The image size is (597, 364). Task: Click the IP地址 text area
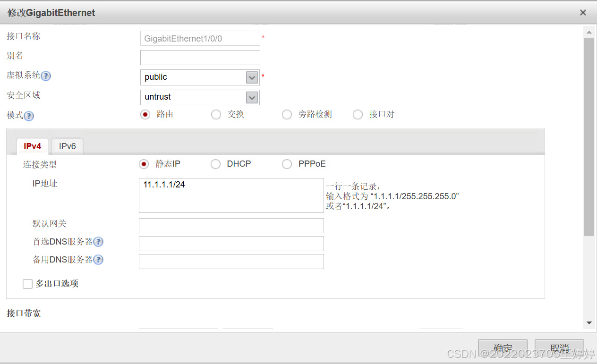pos(231,195)
